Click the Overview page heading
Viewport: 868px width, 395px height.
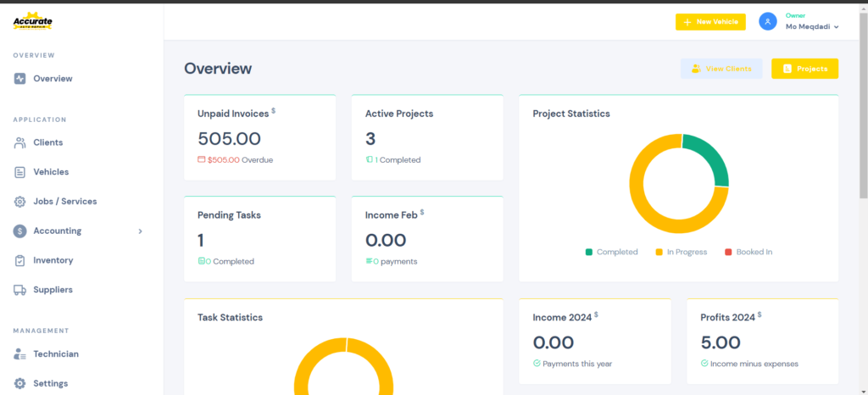pyautogui.click(x=218, y=69)
